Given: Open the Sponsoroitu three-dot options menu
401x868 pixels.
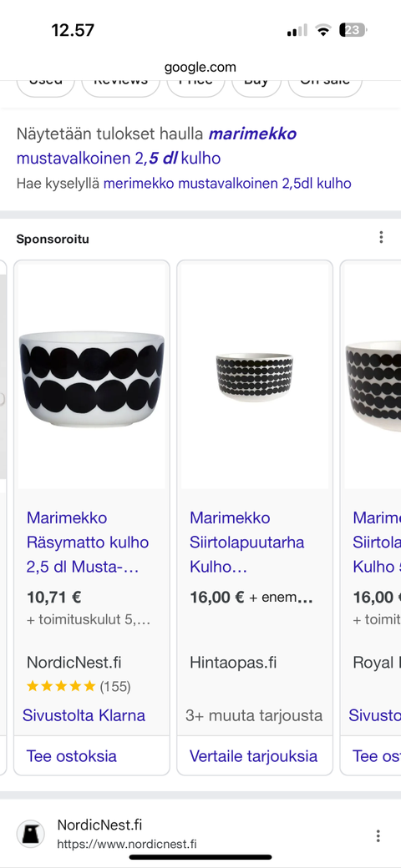Looking at the screenshot, I should pyautogui.click(x=381, y=238).
